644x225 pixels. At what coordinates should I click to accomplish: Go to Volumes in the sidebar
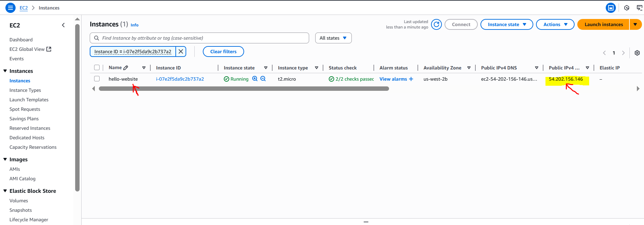click(x=19, y=201)
